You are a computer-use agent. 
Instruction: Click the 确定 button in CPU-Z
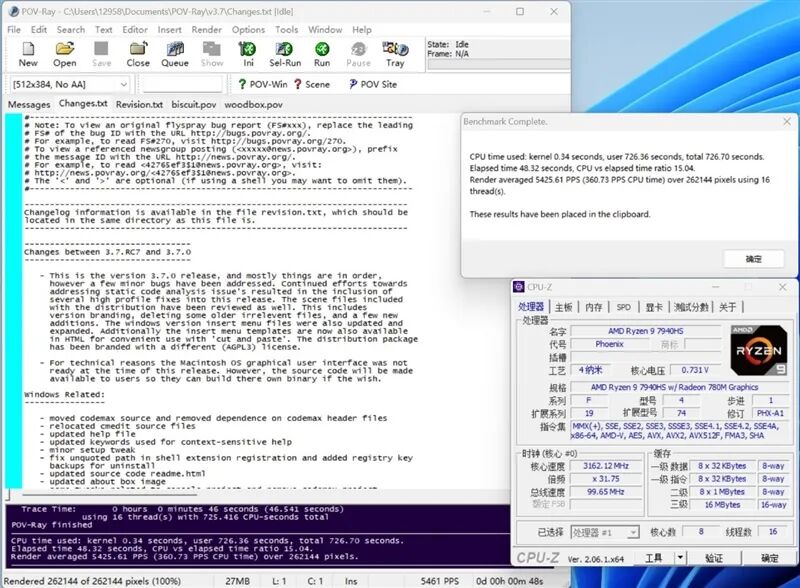770,558
